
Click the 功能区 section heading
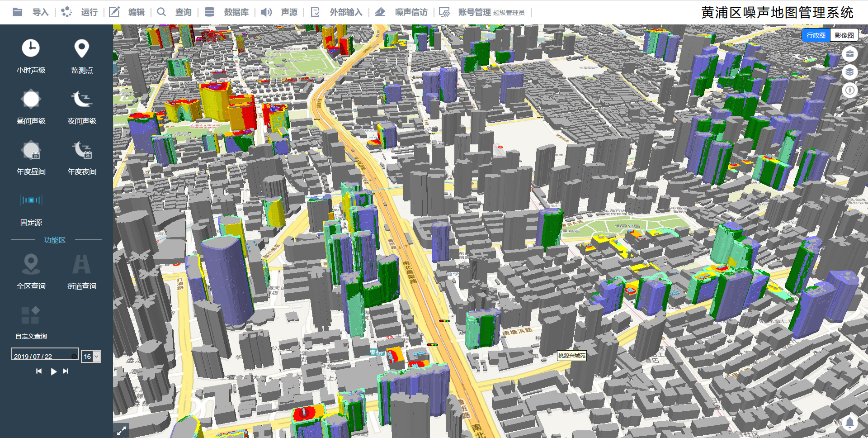pyautogui.click(x=55, y=240)
